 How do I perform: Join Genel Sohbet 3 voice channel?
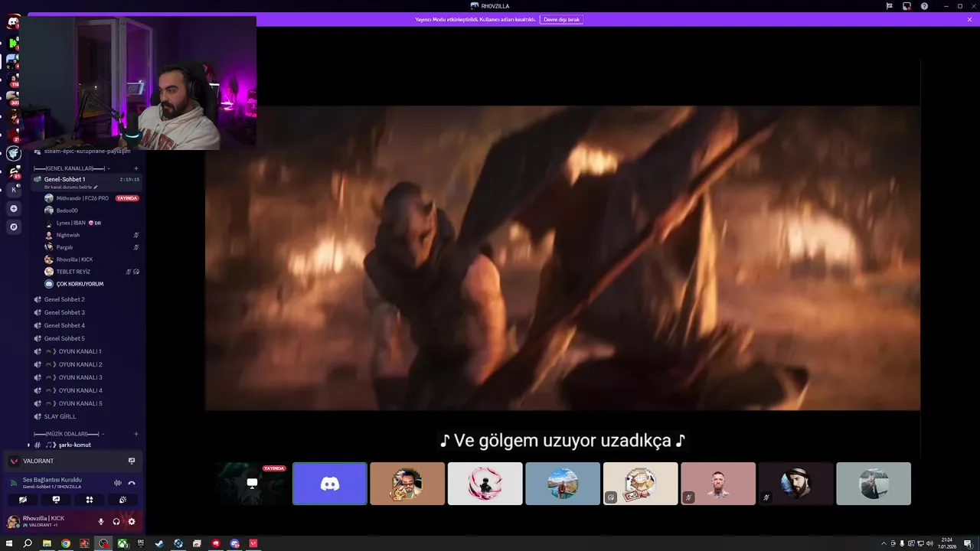coord(64,312)
